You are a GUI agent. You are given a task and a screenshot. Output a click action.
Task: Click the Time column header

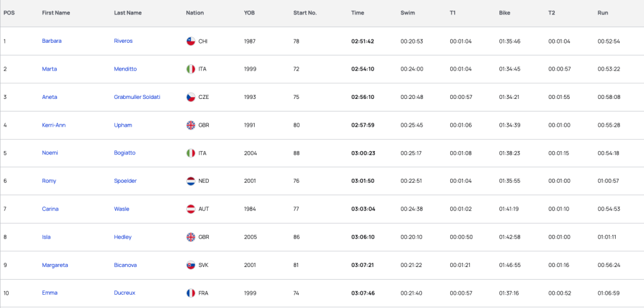tap(357, 13)
